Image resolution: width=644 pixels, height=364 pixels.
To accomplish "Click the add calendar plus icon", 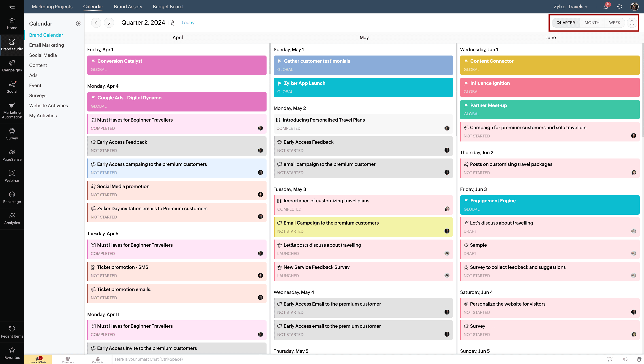I will [78, 24].
